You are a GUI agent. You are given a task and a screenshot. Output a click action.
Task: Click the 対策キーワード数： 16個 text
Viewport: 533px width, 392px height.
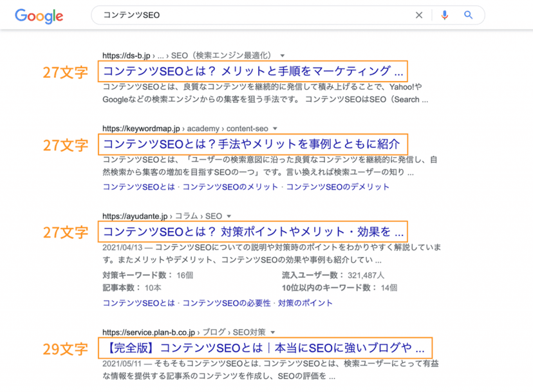coord(148,275)
